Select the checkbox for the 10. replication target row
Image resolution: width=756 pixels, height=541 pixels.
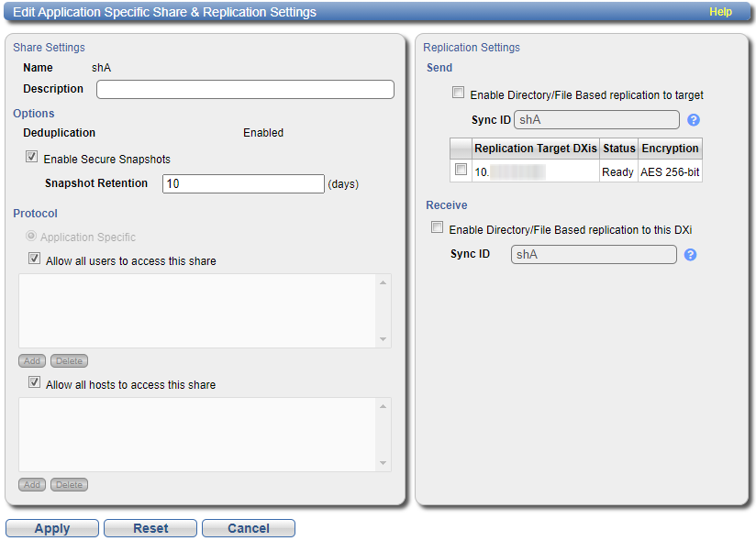[x=461, y=169]
